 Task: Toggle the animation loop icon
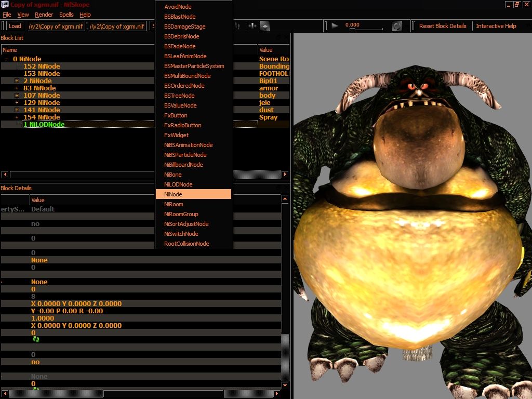pos(397,26)
